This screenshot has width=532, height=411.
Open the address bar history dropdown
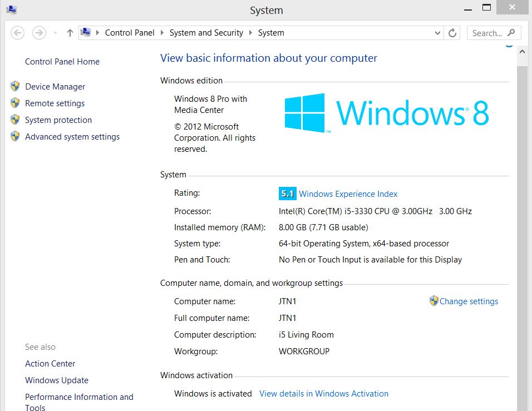(437, 33)
